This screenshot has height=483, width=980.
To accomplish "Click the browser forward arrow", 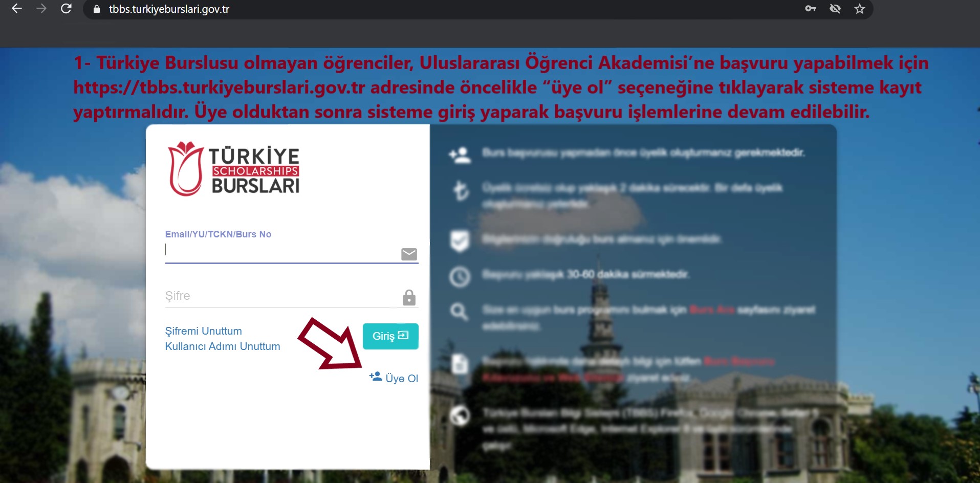I will 41,9.
